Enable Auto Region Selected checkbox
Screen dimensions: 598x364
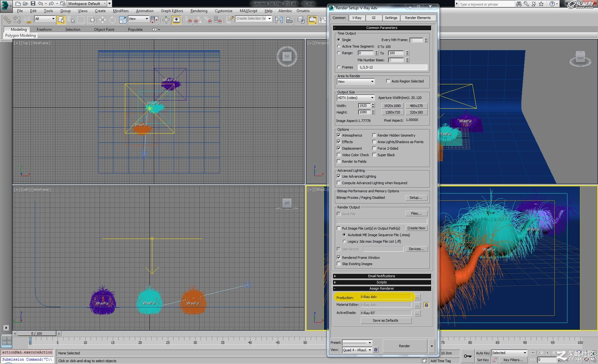coord(388,81)
